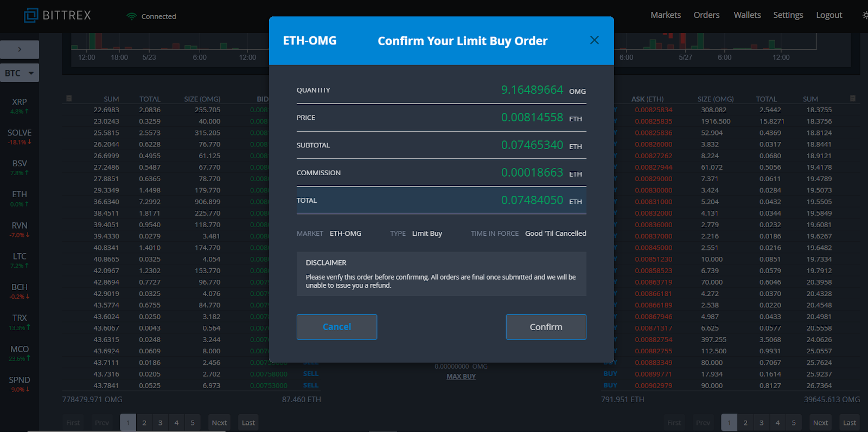868x432 pixels.
Task: Click bid size 906.899 cell
Action: click(208, 202)
